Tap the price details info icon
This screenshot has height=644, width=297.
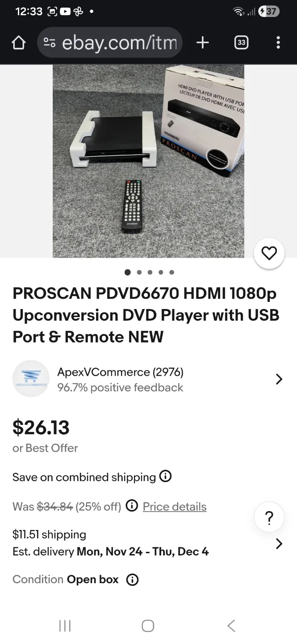(x=132, y=505)
